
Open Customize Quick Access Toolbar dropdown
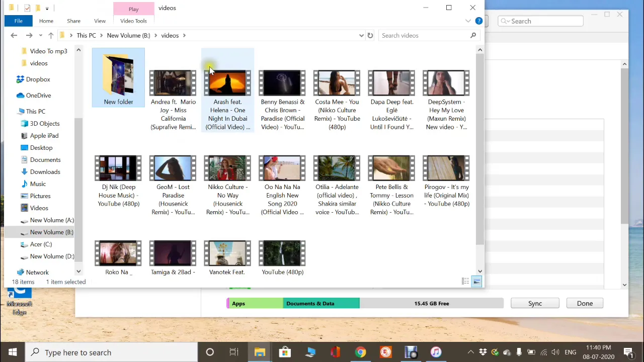(47, 8)
